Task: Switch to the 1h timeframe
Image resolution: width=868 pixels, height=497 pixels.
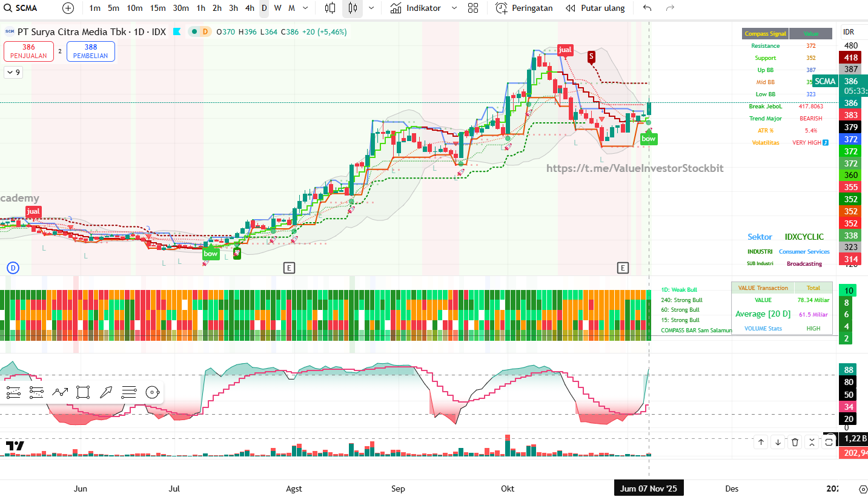Action: pos(201,8)
